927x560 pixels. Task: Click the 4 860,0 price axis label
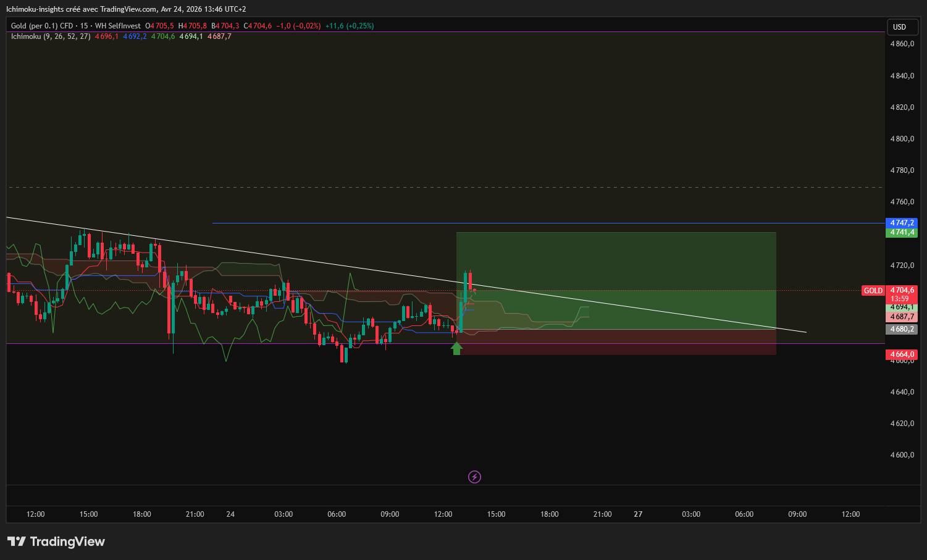click(902, 44)
